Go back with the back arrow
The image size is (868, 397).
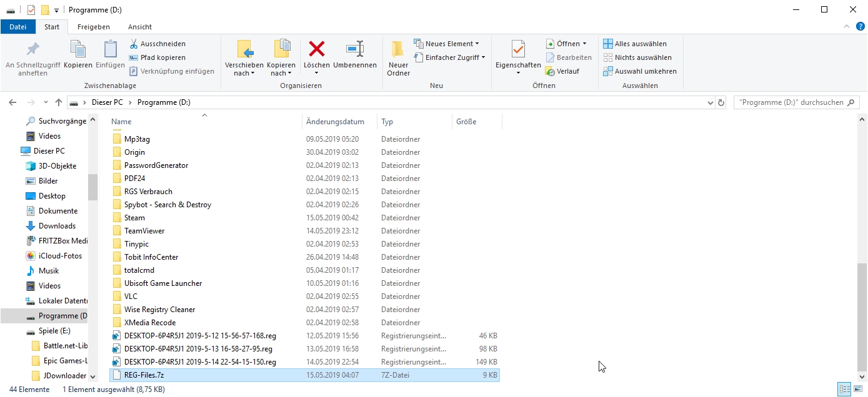pyautogui.click(x=13, y=102)
